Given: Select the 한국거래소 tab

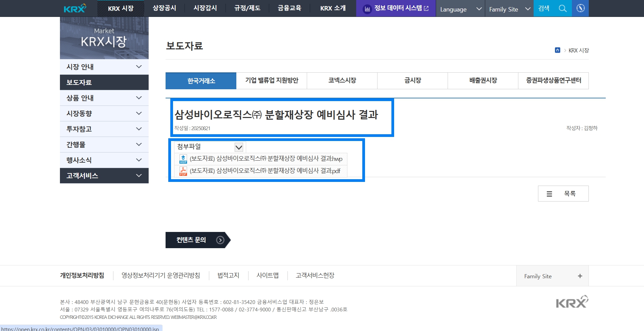Looking at the screenshot, I should point(201,81).
